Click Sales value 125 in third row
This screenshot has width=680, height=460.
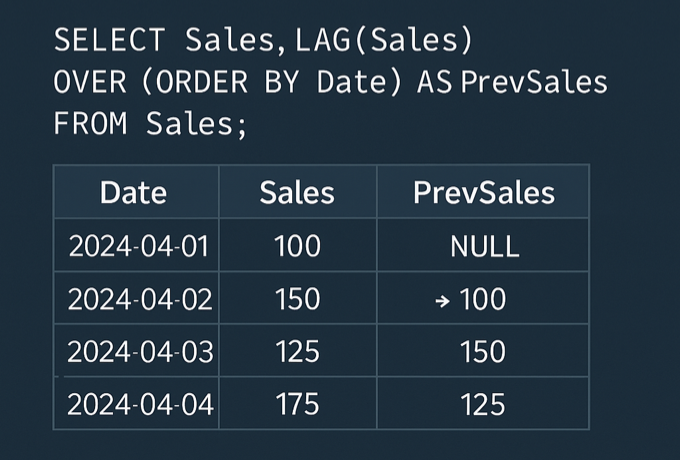point(298,352)
